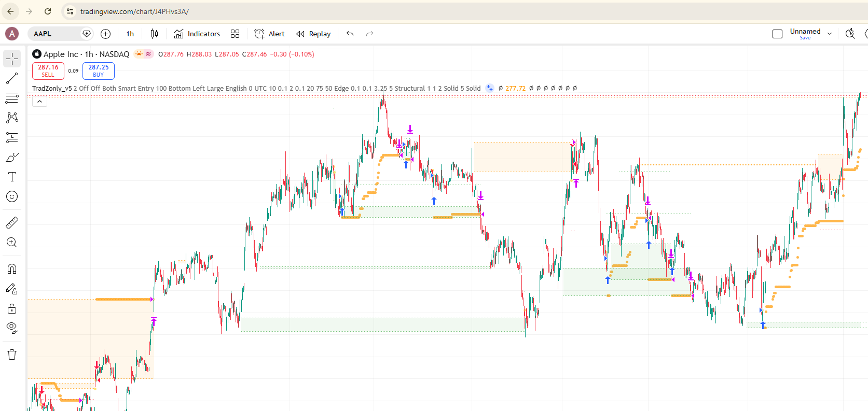
Task: Select the ruler measure tool
Action: coord(12,223)
